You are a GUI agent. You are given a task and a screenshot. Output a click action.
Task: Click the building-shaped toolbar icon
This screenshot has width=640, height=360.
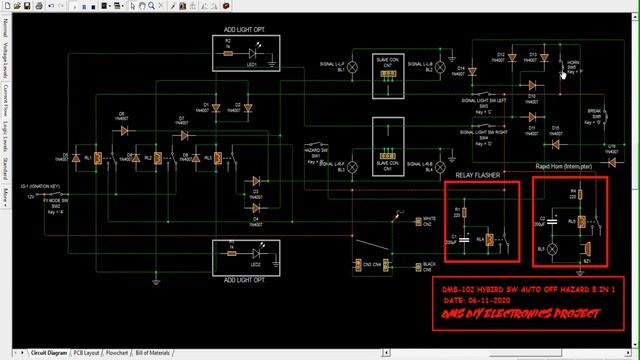[x=182, y=6]
